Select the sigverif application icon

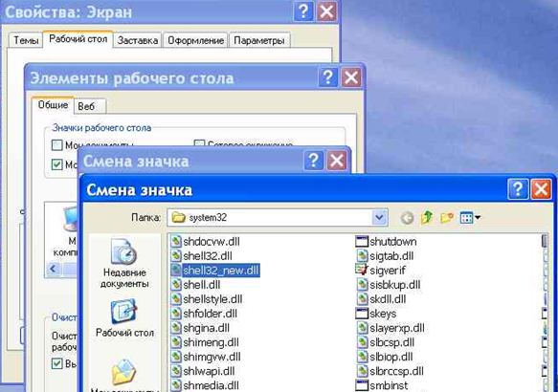pyautogui.click(x=362, y=271)
